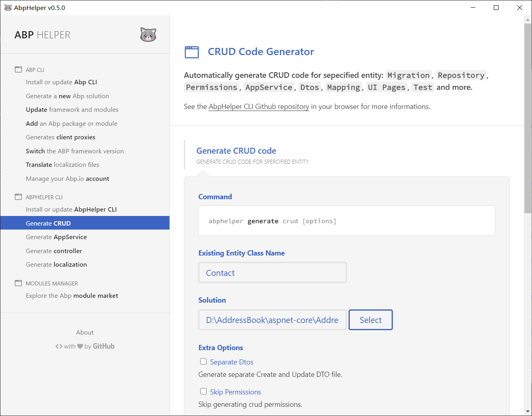
Task: Click the MODULES MANAGER section window icon
Action: pos(18,283)
